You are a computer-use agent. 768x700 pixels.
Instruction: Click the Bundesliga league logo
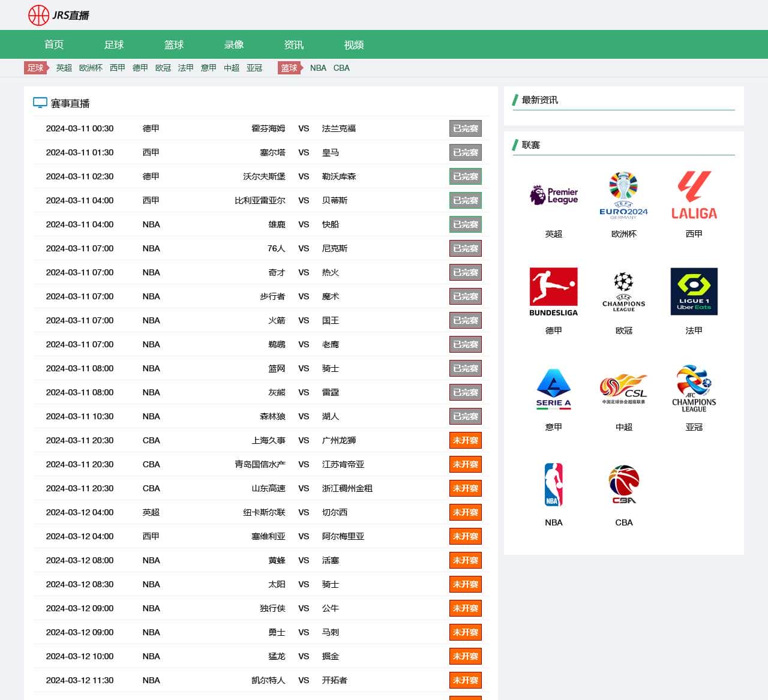click(553, 292)
